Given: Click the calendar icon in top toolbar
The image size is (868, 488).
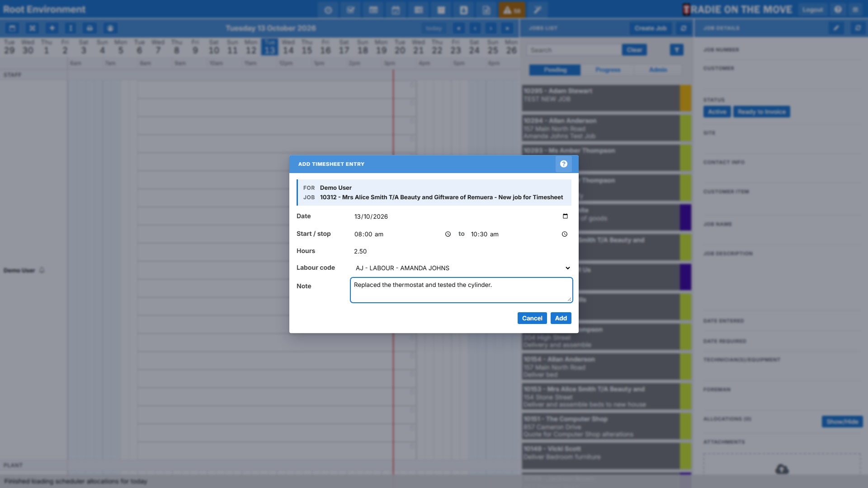Looking at the screenshot, I should 396,10.
